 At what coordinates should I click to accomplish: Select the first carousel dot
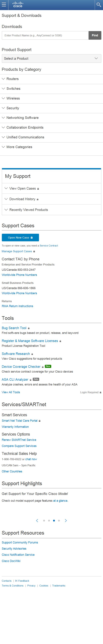[44, 520]
